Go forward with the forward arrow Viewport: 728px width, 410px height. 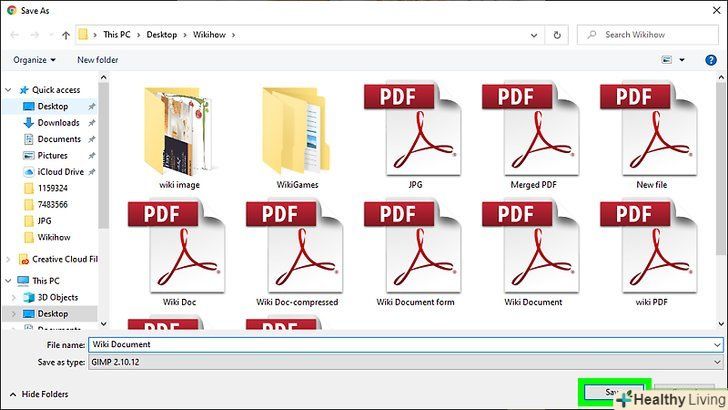(x=35, y=35)
